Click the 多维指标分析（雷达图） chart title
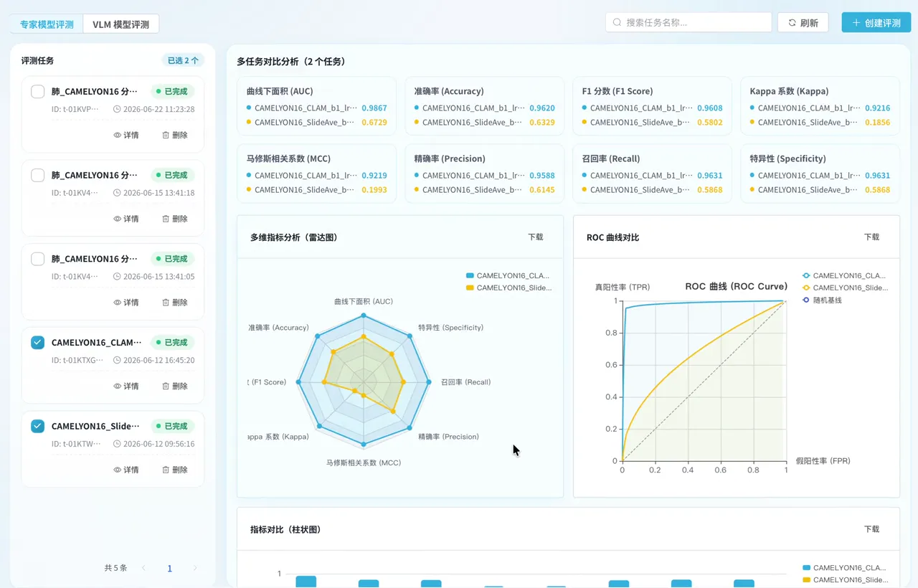The height and width of the screenshot is (588, 918). (293, 237)
